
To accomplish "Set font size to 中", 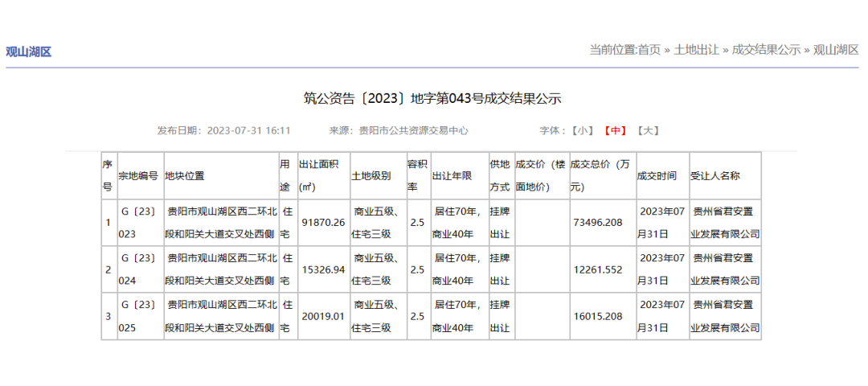I will (x=615, y=131).
